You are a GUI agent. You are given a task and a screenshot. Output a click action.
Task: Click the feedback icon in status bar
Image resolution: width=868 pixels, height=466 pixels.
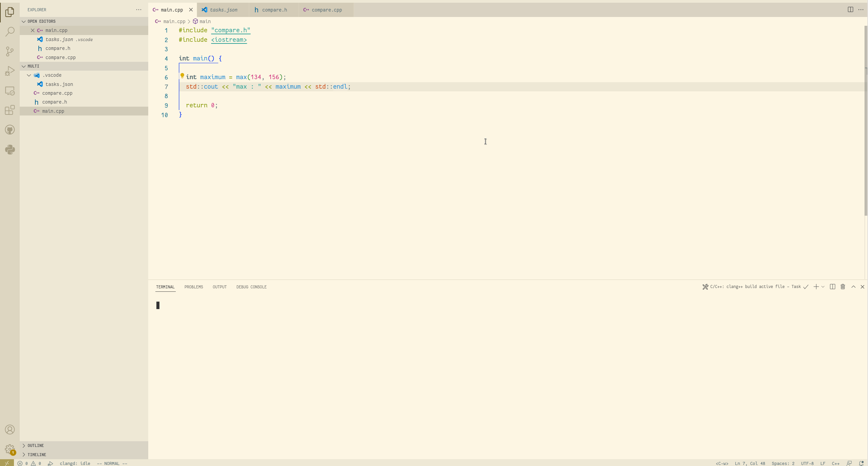[x=849, y=463]
